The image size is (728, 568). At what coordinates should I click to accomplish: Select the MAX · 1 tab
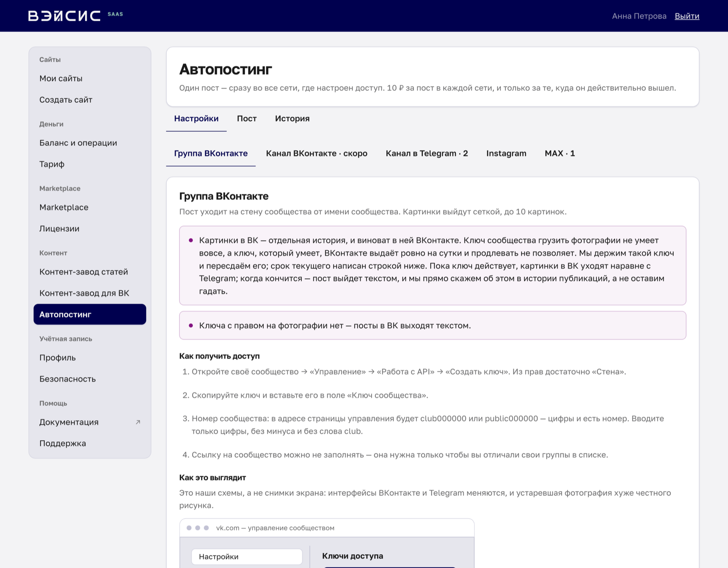pos(560,154)
